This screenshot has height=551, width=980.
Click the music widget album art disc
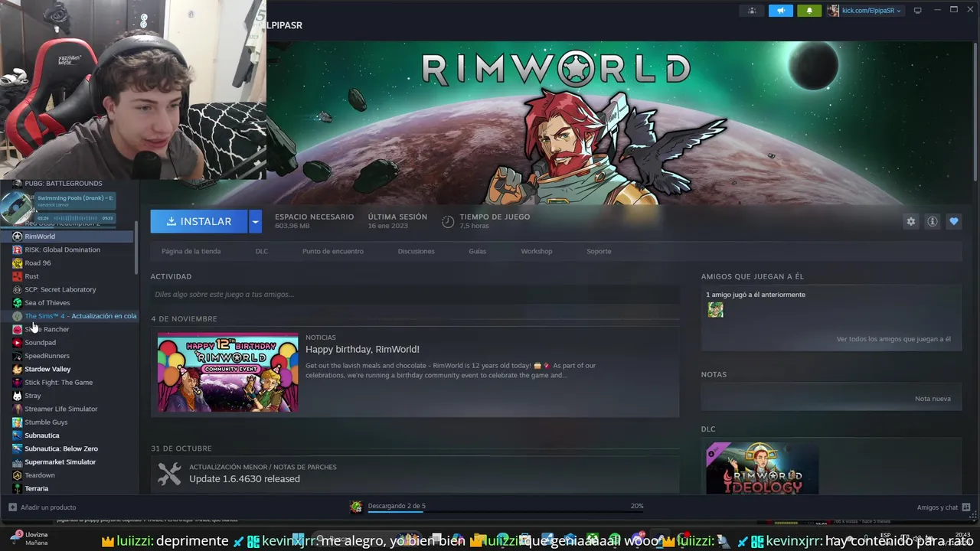pos(17,208)
